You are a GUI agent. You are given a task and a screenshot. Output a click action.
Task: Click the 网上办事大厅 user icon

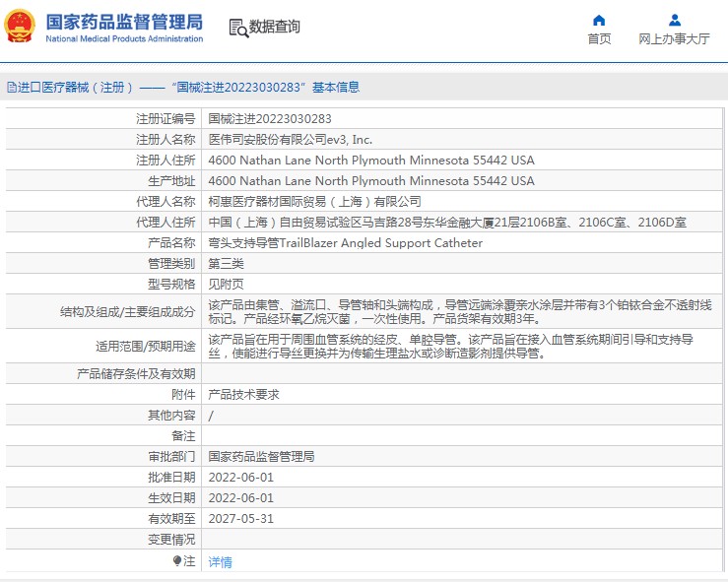click(674, 20)
